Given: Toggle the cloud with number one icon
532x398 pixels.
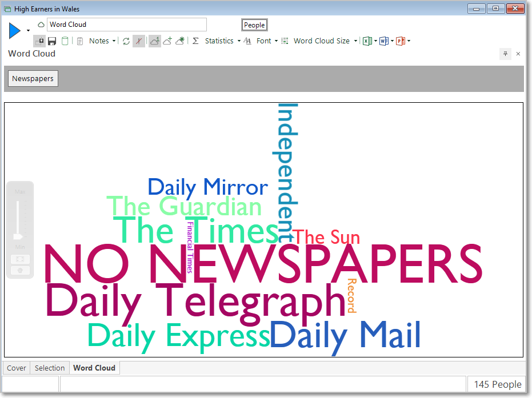Looking at the screenshot, I should [155, 41].
